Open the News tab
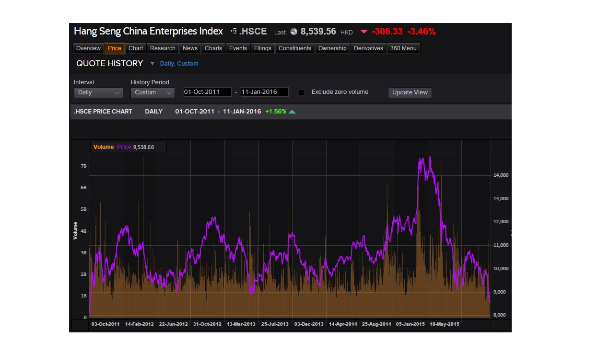The height and width of the screenshot is (364, 598). pyautogui.click(x=190, y=48)
